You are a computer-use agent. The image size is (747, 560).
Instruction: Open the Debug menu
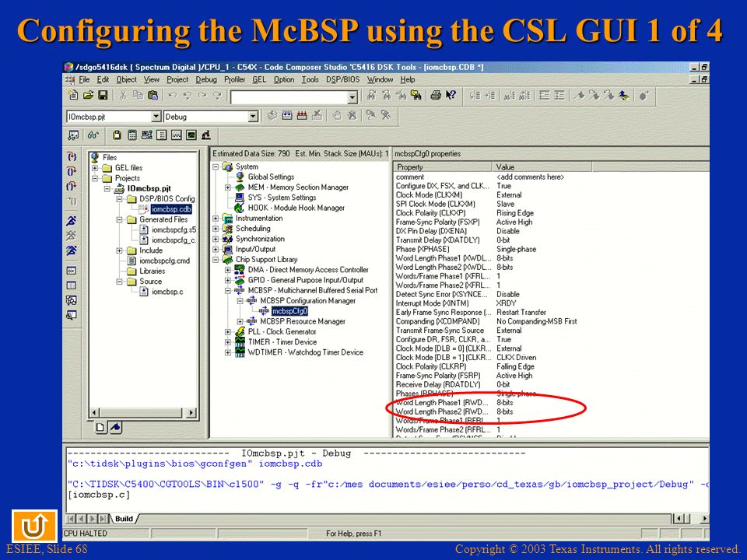[x=205, y=79]
